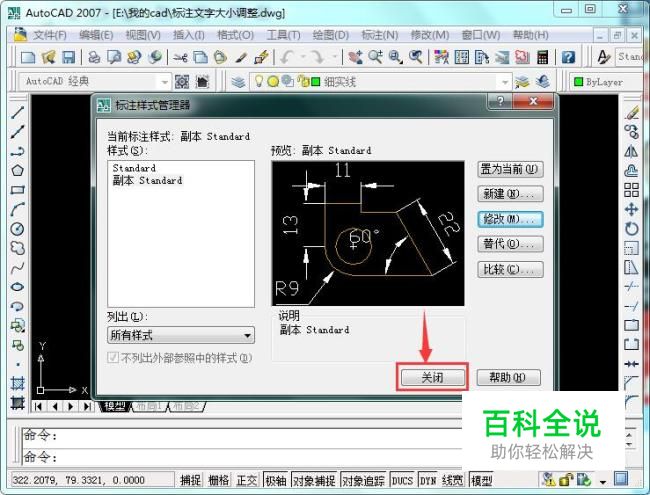Click the blue Help question mark icon

click(x=568, y=57)
